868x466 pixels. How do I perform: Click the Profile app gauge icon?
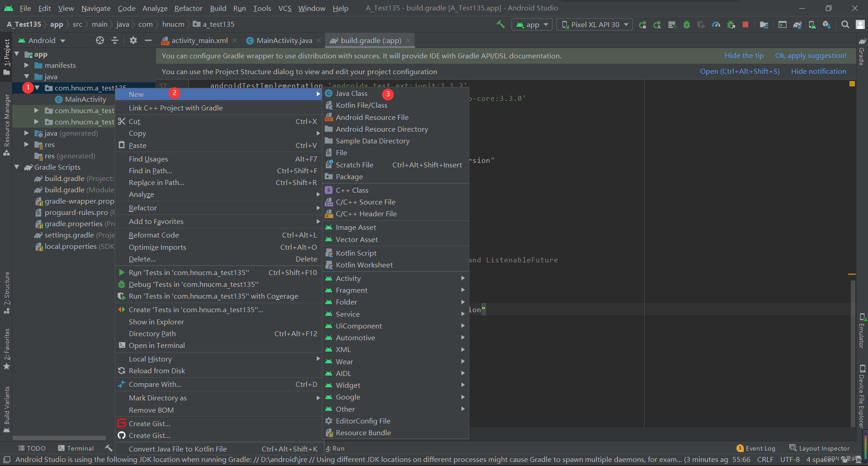716,24
